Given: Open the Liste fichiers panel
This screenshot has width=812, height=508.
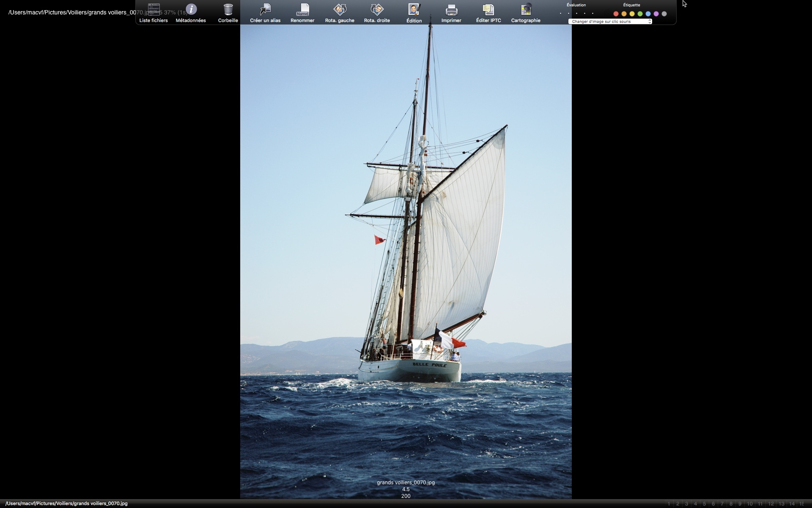Looking at the screenshot, I should pyautogui.click(x=154, y=13).
